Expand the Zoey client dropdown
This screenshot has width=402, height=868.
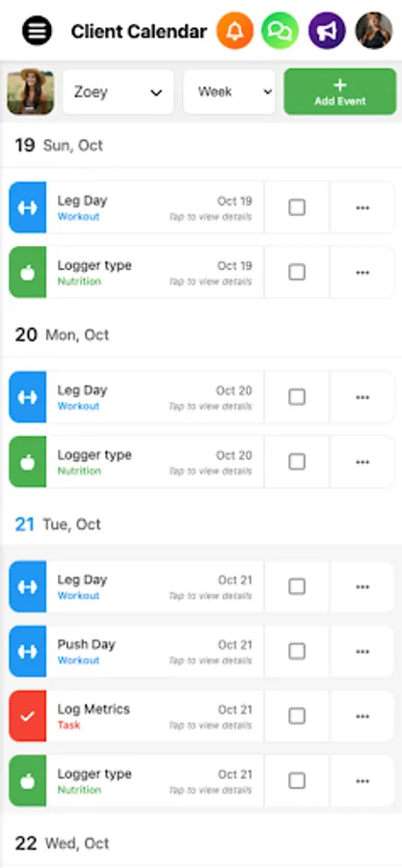coord(119,92)
